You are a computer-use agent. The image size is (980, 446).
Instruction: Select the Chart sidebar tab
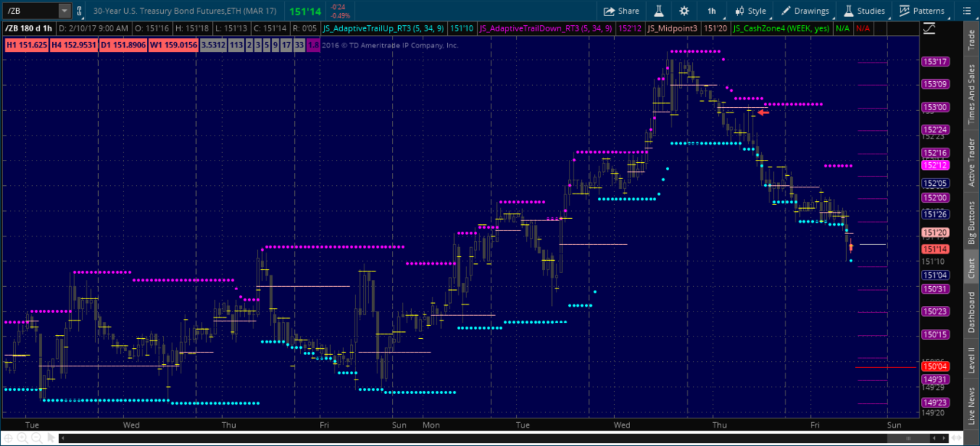tap(972, 268)
